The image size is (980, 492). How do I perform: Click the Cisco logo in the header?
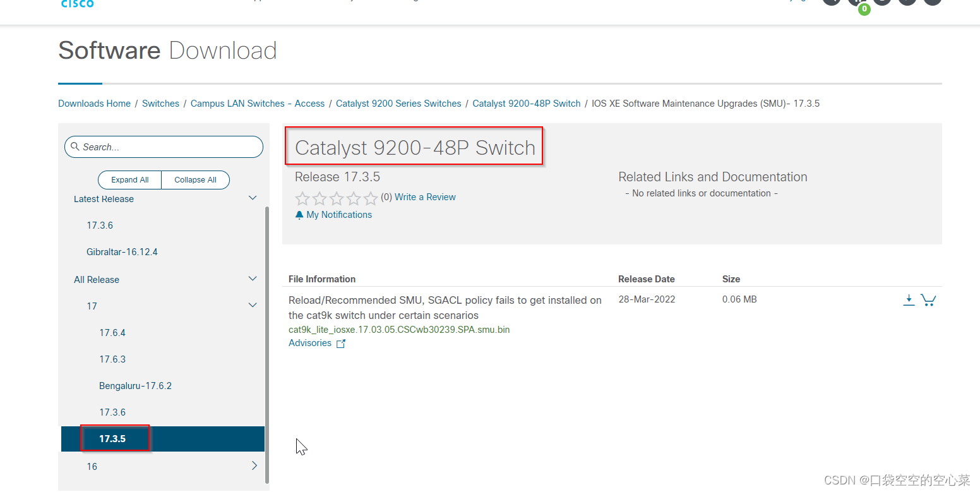[77, 4]
